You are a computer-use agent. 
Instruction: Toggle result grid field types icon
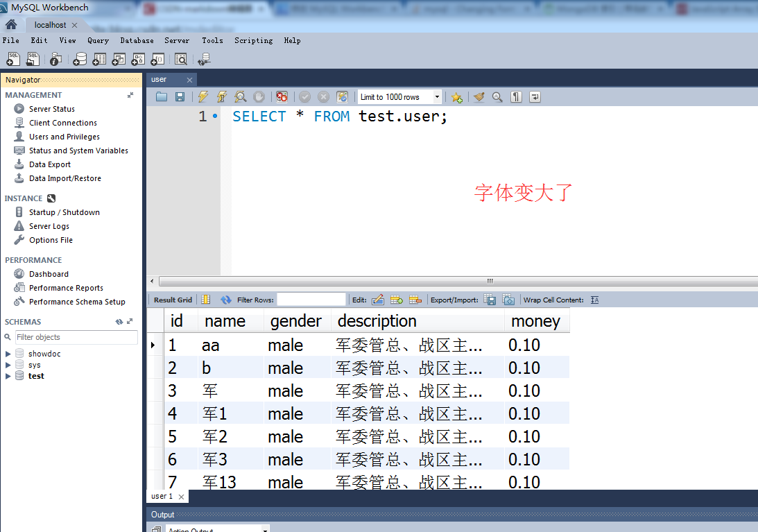click(x=206, y=300)
